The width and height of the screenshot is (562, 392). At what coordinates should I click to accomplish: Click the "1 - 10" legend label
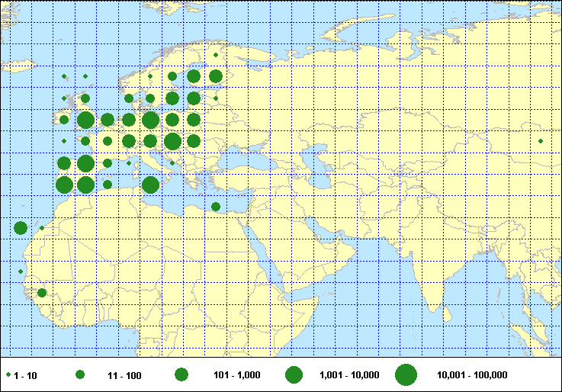(27, 375)
